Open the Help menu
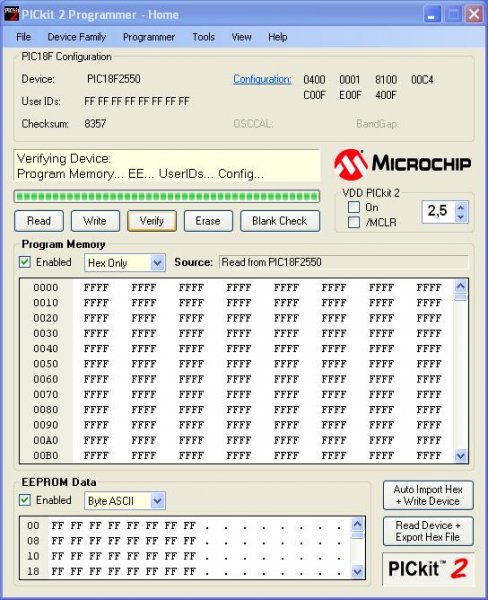Screen dimensions: 488x600 pos(277,37)
